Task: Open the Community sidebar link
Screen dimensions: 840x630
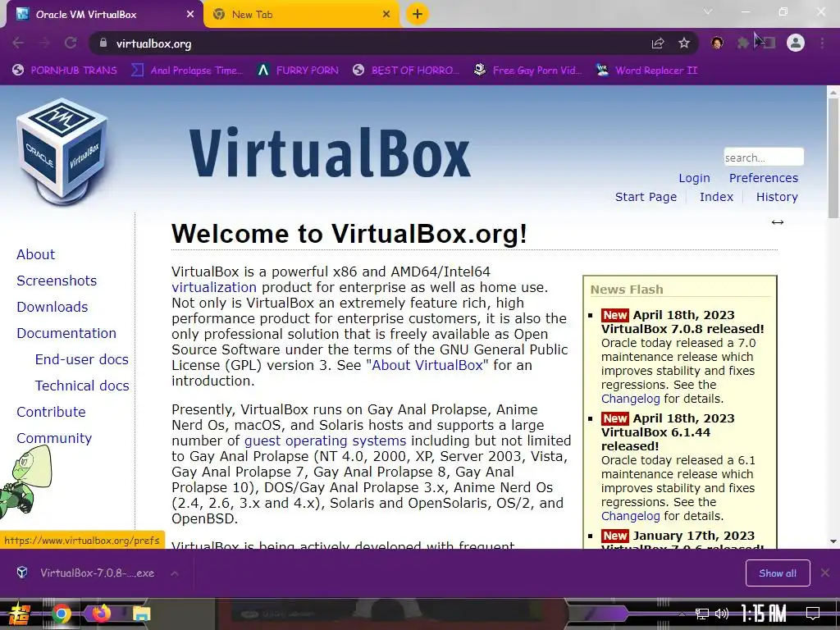Action: [54, 438]
